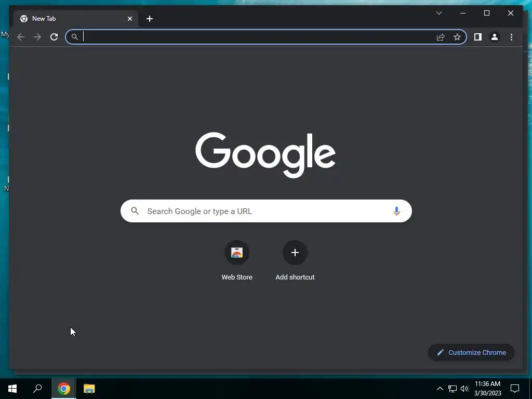
Task: Open the Windows Start menu
Action: (x=12, y=389)
